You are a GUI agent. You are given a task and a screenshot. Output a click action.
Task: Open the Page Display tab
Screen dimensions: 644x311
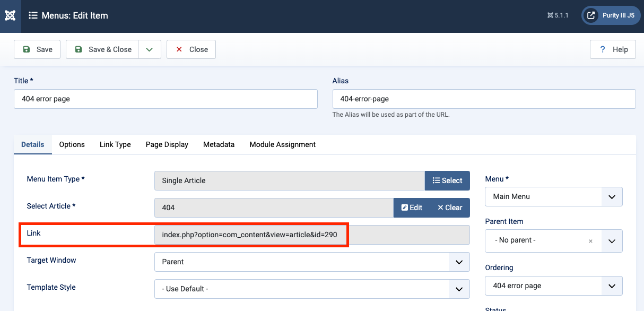pyautogui.click(x=167, y=144)
